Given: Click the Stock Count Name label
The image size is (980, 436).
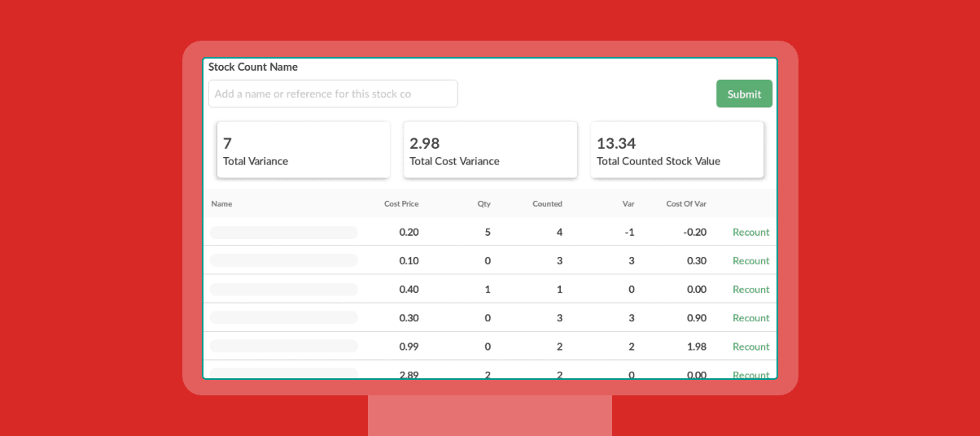Looking at the screenshot, I should pos(253,67).
